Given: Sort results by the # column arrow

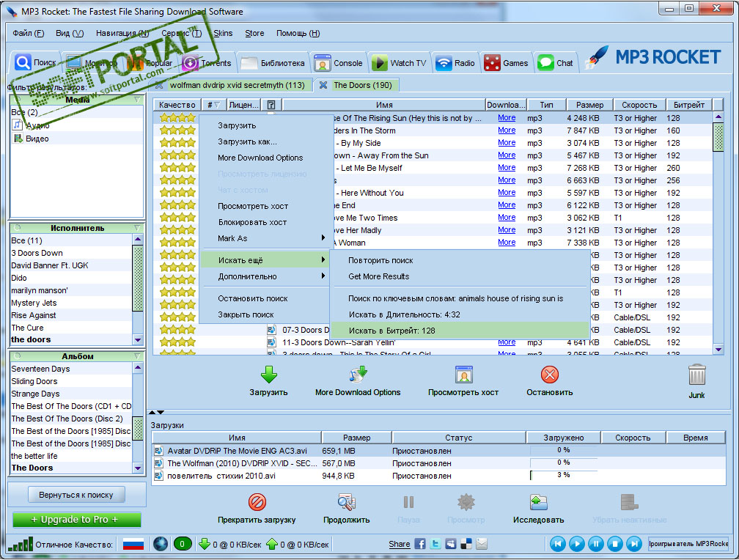Looking at the screenshot, I should (x=217, y=105).
